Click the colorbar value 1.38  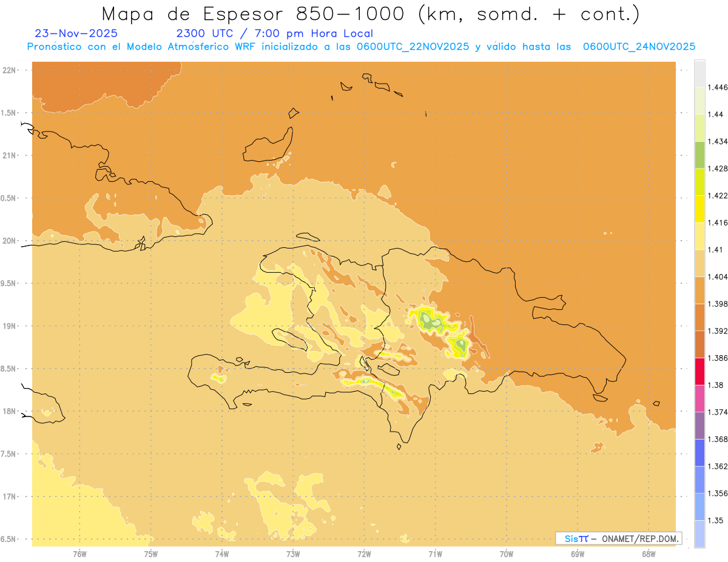pyautogui.click(x=716, y=385)
